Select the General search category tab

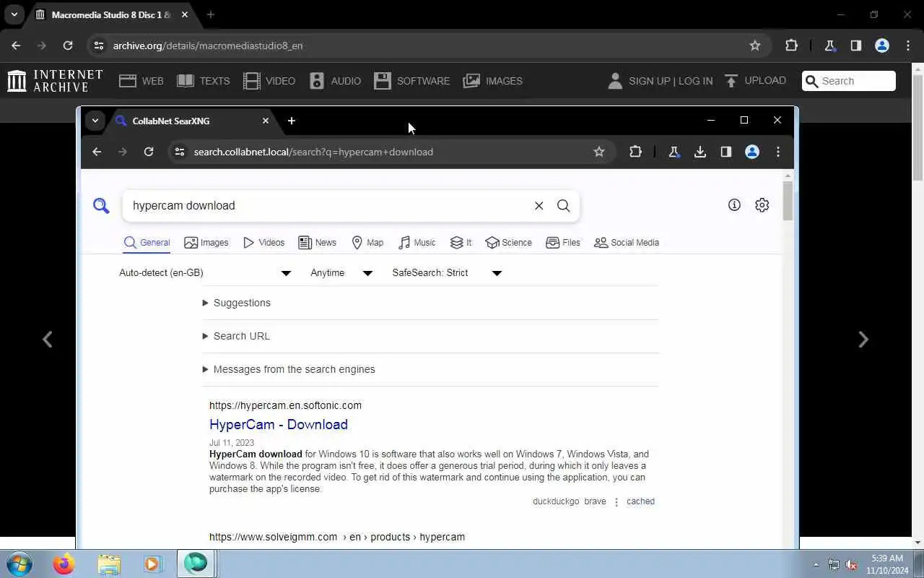[147, 243]
